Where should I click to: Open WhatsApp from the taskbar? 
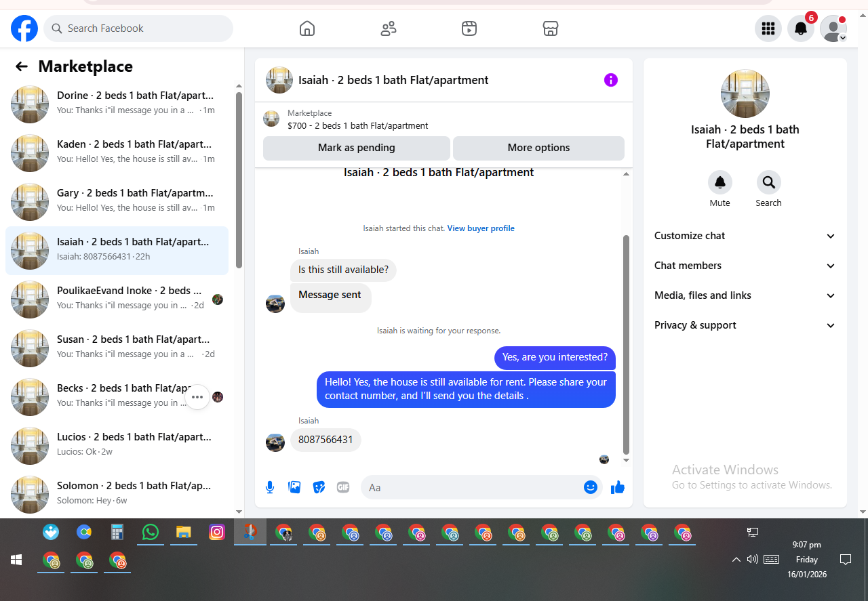click(151, 532)
